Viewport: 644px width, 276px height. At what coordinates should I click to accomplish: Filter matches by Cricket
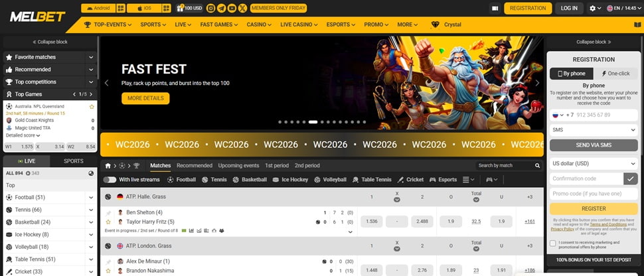[410, 180]
